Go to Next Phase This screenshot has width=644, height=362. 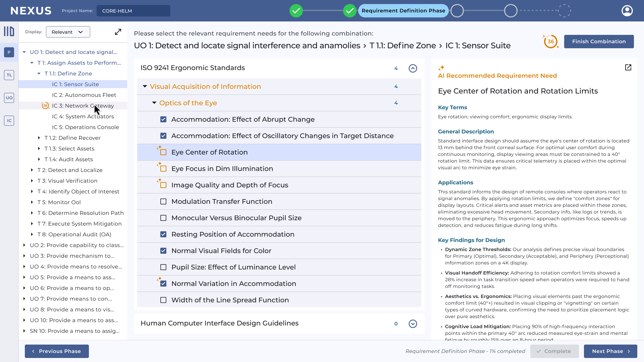pos(610,351)
